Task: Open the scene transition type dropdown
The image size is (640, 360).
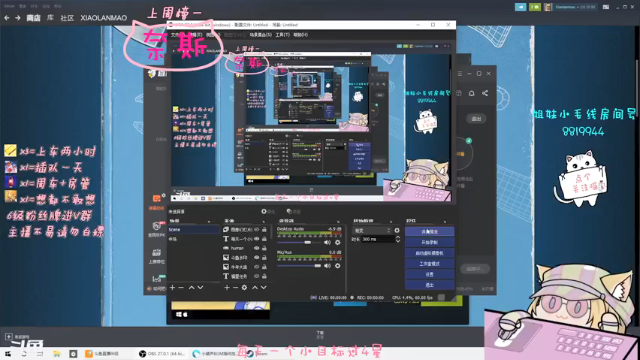Action: point(371,230)
